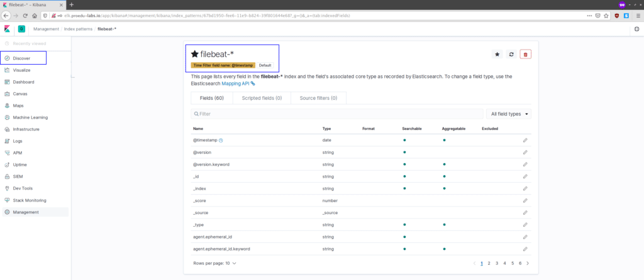Go to page 3 of fields

click(497, 263)
